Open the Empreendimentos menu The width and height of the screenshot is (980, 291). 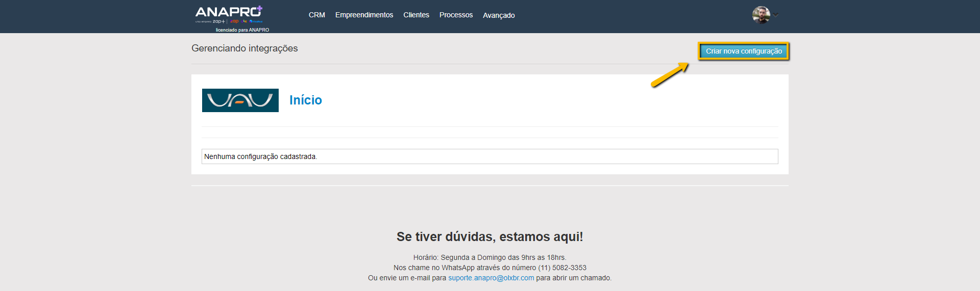coord(364,15)
